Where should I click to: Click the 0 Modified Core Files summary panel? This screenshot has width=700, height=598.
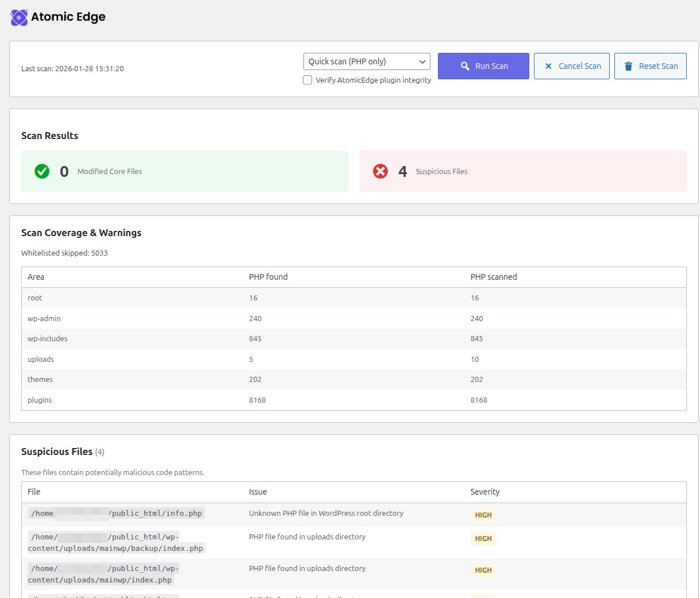click(x=184, y=171)
